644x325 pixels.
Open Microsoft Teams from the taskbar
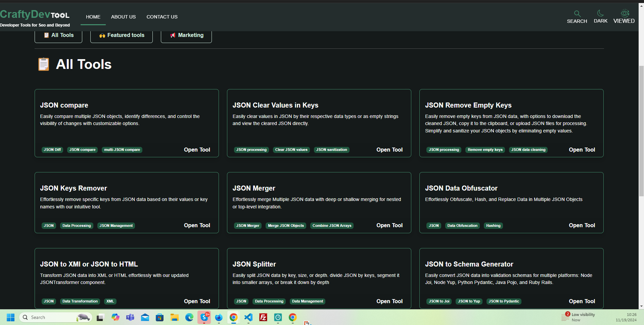coord(130,317)
